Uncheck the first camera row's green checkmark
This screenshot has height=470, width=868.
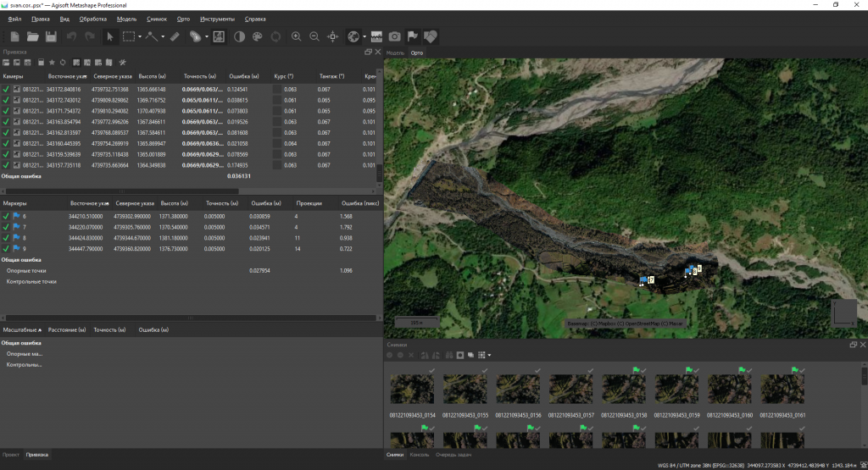(x=7, y=89)
